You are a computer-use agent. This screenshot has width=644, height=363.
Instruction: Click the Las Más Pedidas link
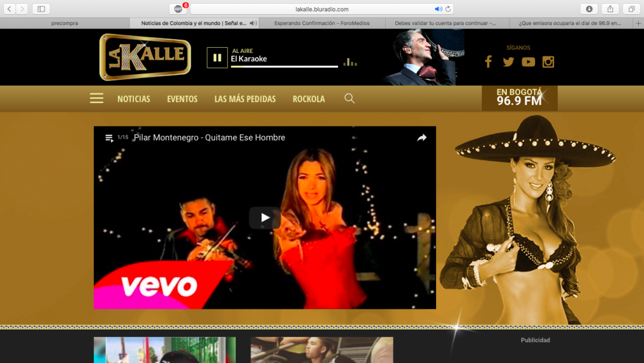tap(245, 99)
